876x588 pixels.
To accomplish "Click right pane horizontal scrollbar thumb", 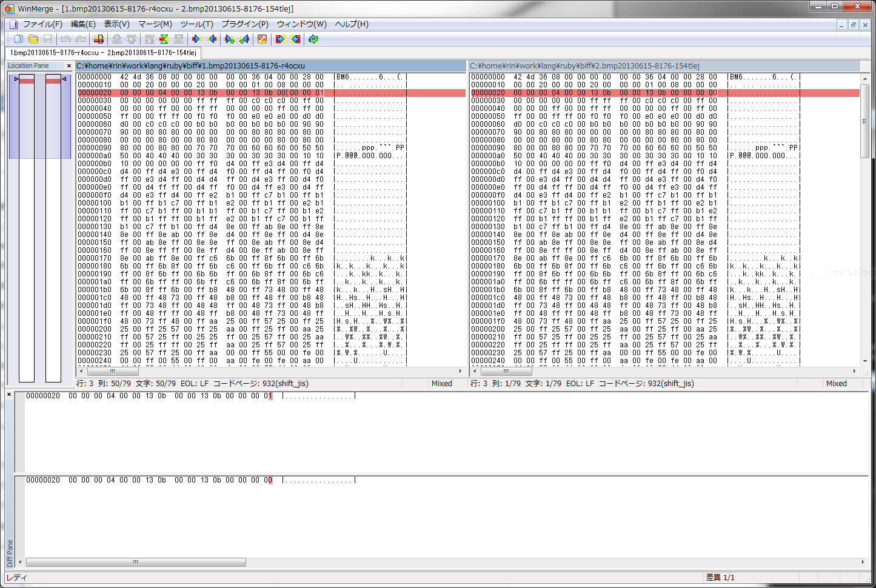I will pos(507,371).
